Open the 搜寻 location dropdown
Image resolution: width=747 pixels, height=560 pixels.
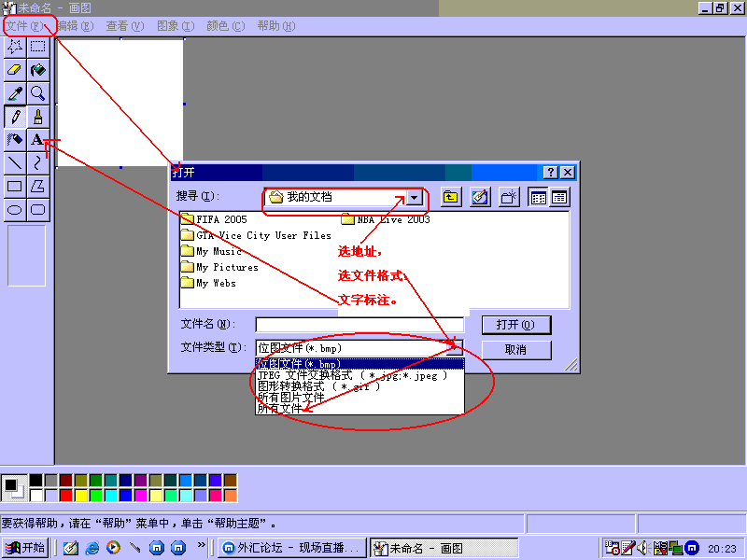click(414, 198)
